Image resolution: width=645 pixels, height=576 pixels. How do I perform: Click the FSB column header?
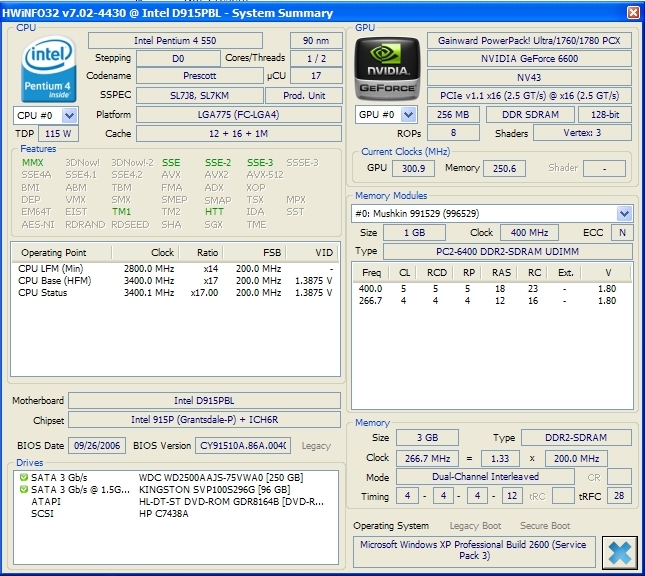point(254,253)
